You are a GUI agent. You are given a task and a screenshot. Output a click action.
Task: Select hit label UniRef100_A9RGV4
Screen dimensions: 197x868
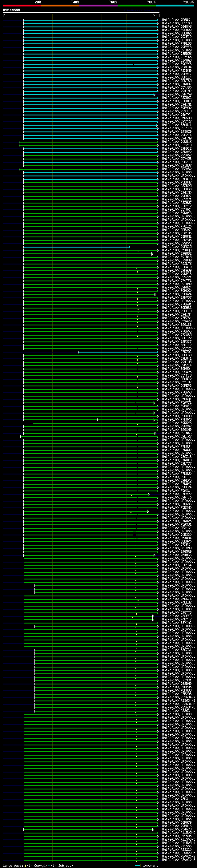177,294
